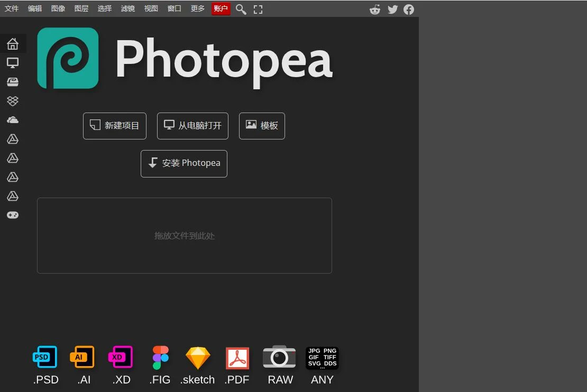Screen dimensions: 587x392
Task: Click the 安装 Photopea button
Action: tap(184, 163)
